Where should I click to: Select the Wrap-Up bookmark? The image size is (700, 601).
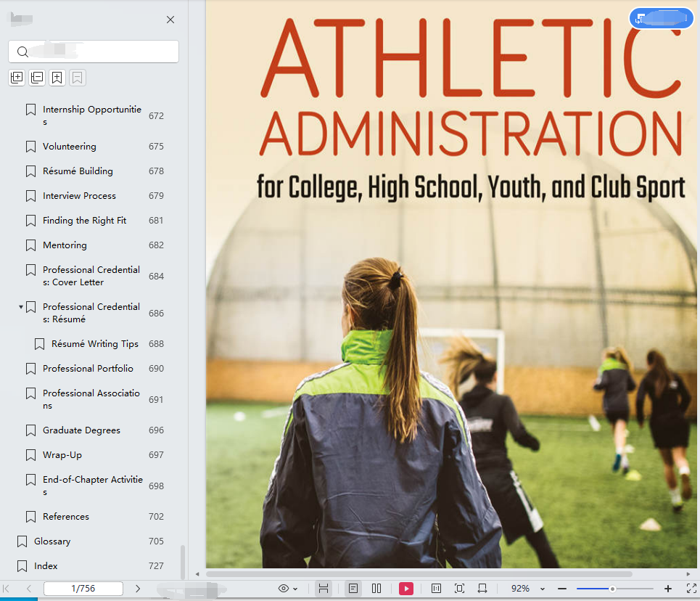[x=62, y=455]
